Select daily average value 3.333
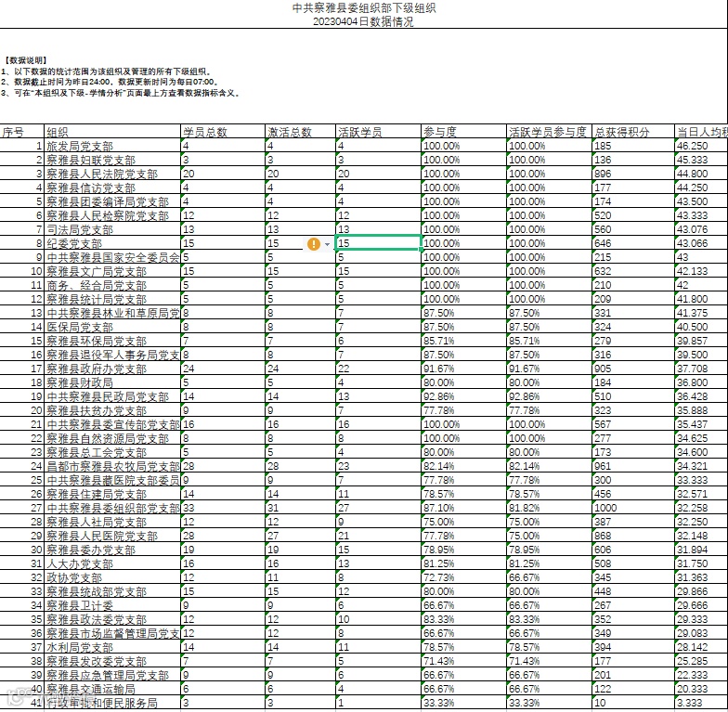The image size is (728, 712). [x=702, y=703]
